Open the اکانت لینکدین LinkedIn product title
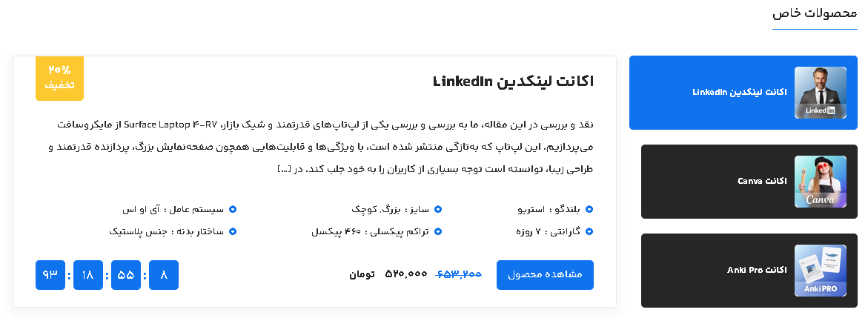The height and width of the screenshot is (321, 868). click(513, 81)
